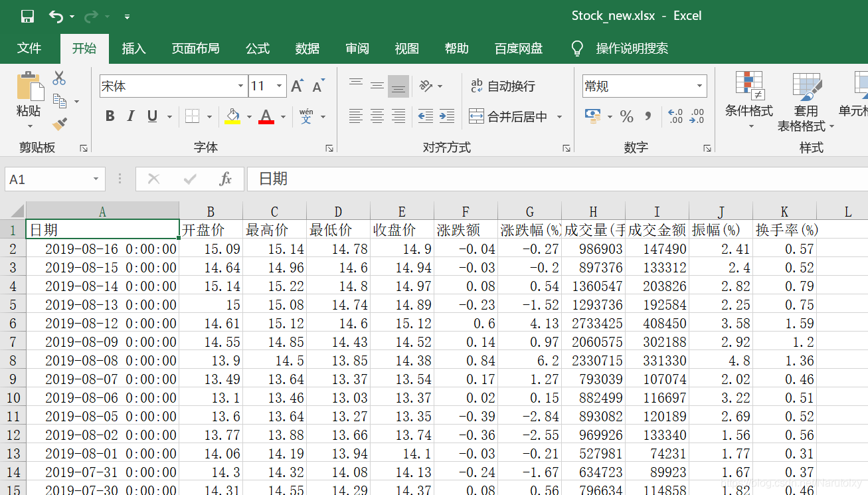Image resolution: width=868 pixels, height=495 pixels.
Task: Apply accounting number format icon
Action: 592,116
